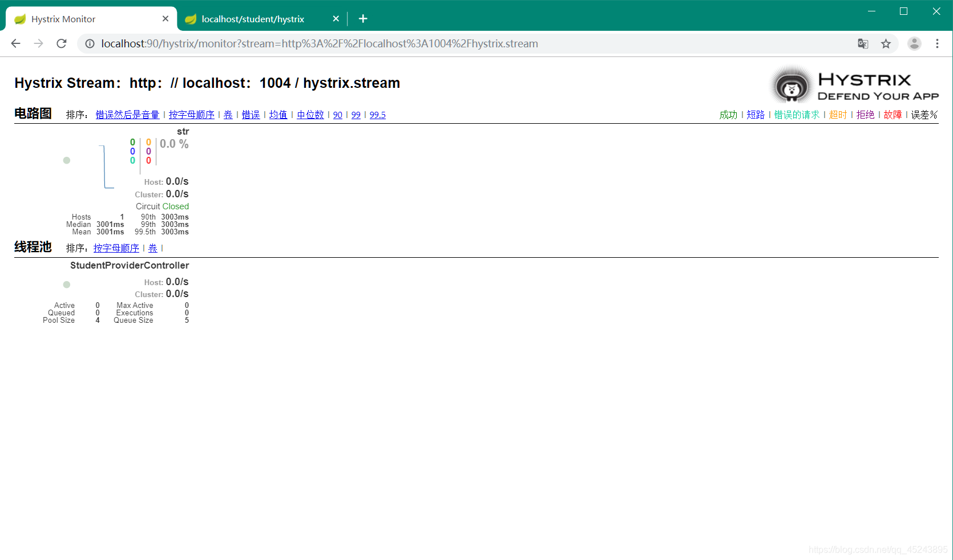This screenshot has height=560, width=953.
Task: Go back to the previous page
Action: tap(16, 43)
